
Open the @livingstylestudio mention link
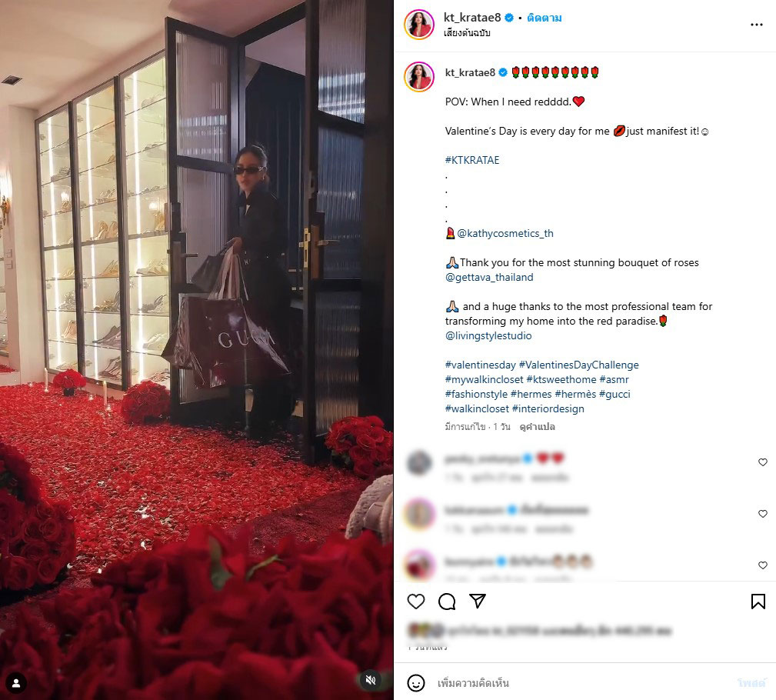(x=488, y=335)
